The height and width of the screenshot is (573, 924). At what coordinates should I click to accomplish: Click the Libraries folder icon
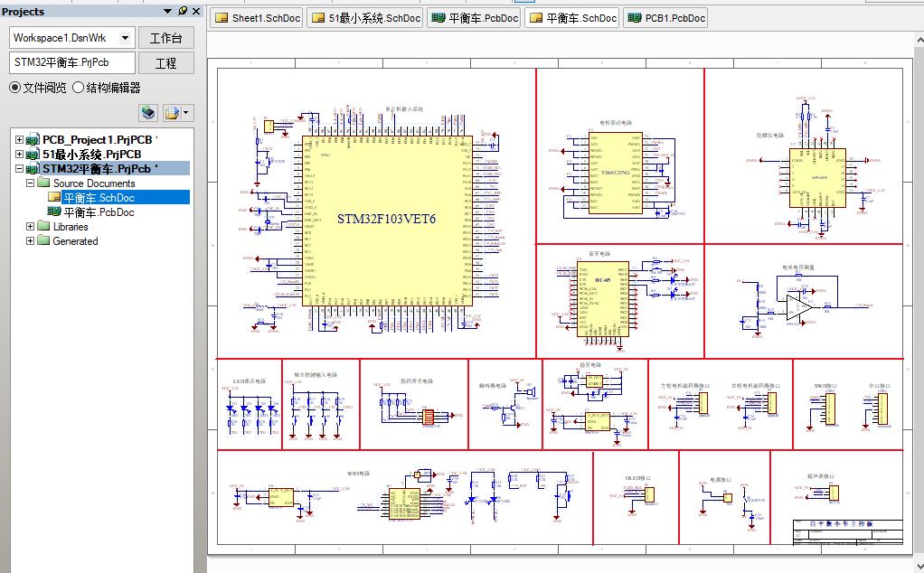tap(43, 227)
